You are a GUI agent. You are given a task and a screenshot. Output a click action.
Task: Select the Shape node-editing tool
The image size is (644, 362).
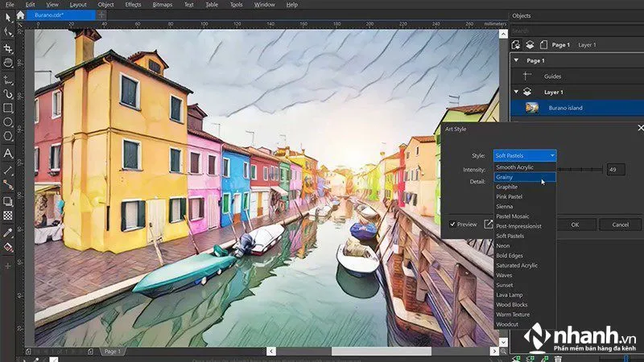coord(8,32)
